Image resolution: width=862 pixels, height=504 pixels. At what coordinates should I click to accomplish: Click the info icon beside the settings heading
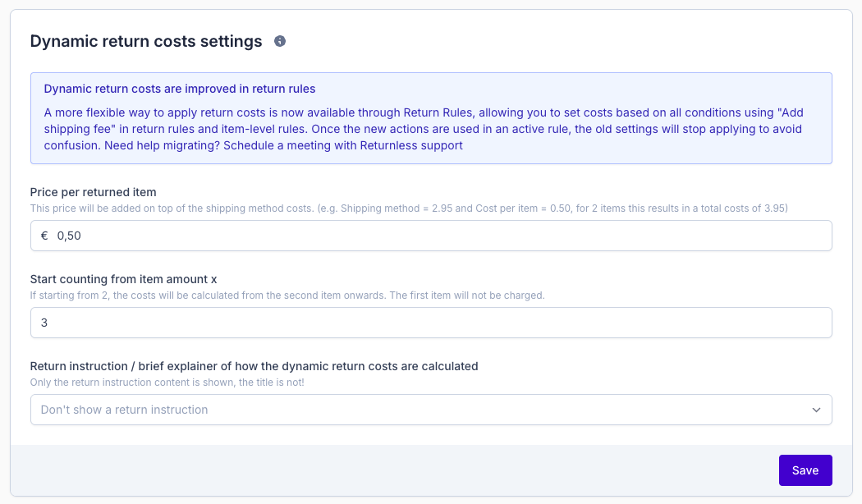click(x=280, y=41)
